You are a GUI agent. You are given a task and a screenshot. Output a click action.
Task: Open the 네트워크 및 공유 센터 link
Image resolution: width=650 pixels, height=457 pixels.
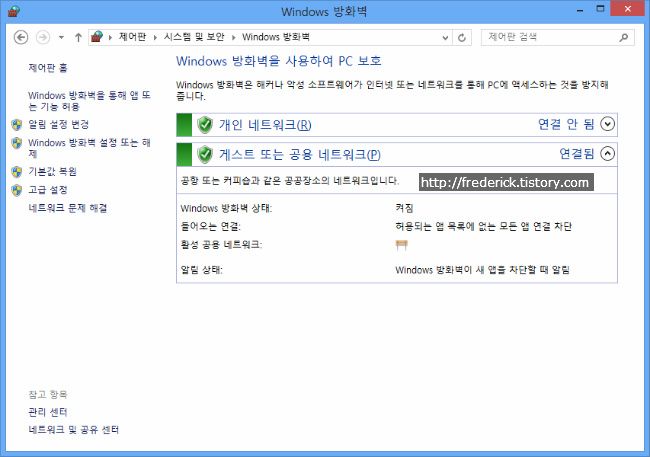(x=73, y=430)
